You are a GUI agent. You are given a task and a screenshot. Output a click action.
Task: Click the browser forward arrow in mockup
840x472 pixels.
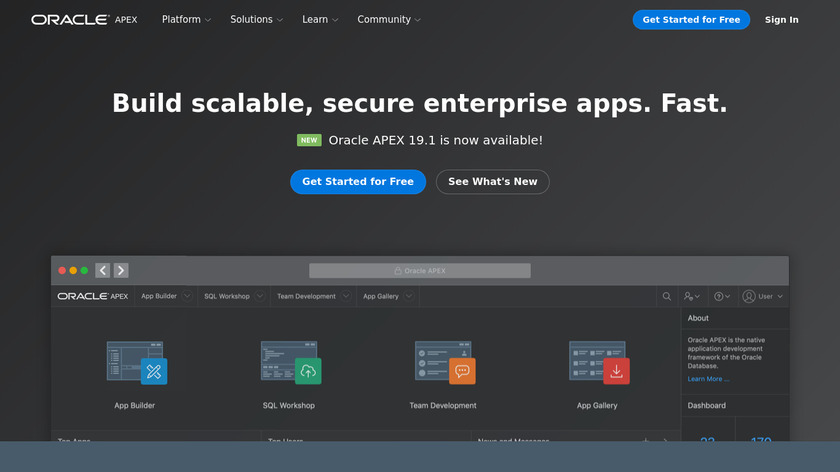click(x=121, y=271)
